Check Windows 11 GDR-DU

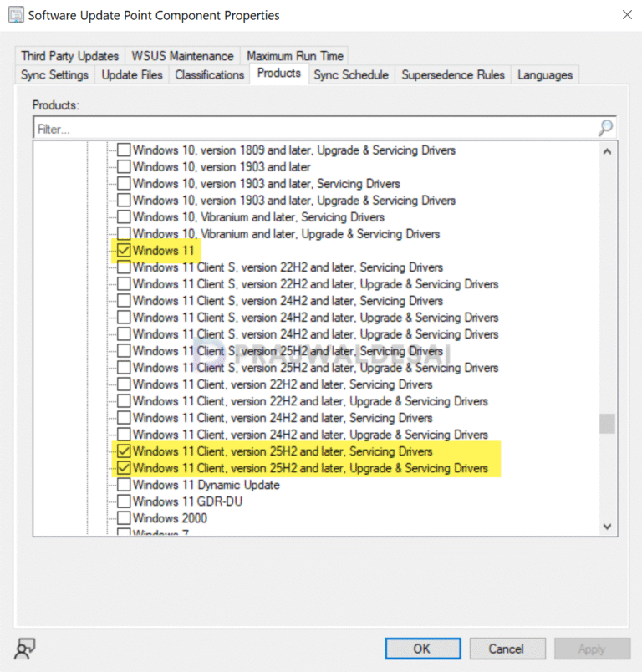pyautogui.click(x=124, y=501)
